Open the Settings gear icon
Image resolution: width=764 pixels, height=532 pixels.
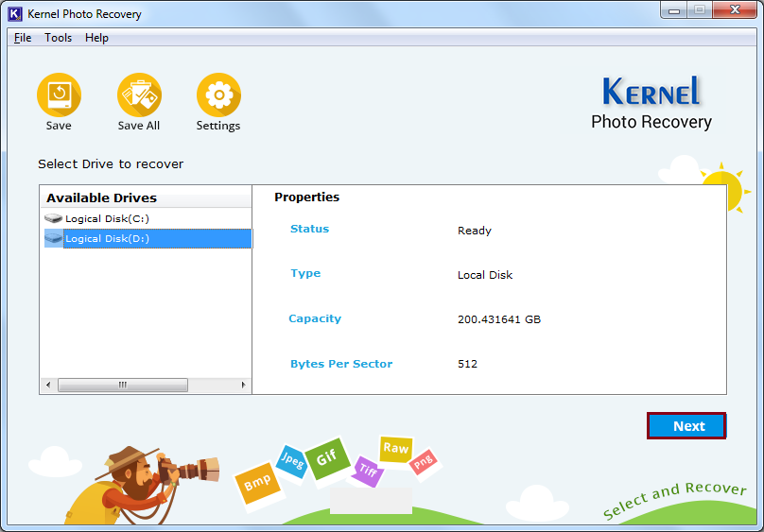pyautogui.click(x=218, y=94)
